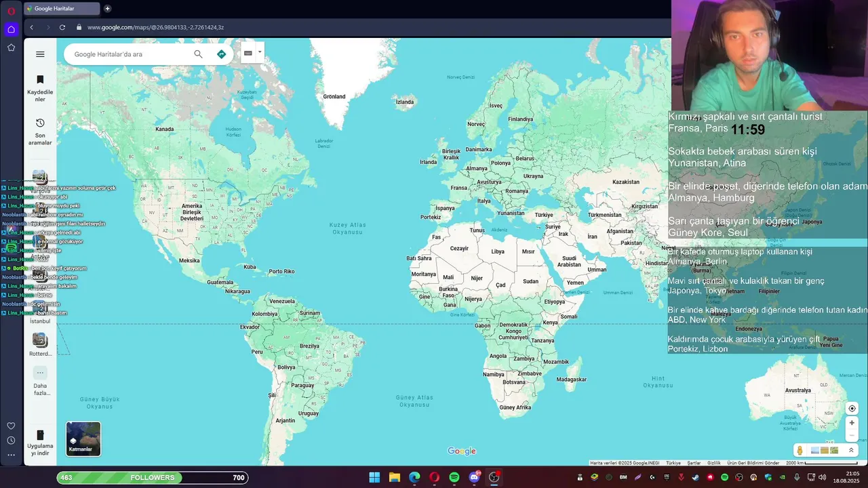Open Spotify from the taskbar
Image resolution: width=868 pixels, height=488 pixels.
pyautogui.click(x=454, y=477)
